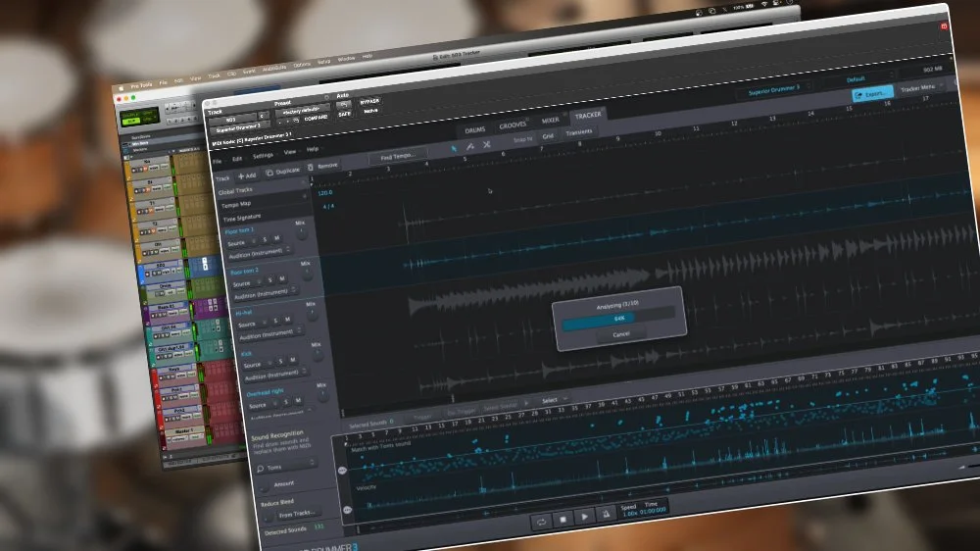Viewport: 980px width, 551px height.
Task: Mute the Floor tom 2 track
Action: [282, 279]
